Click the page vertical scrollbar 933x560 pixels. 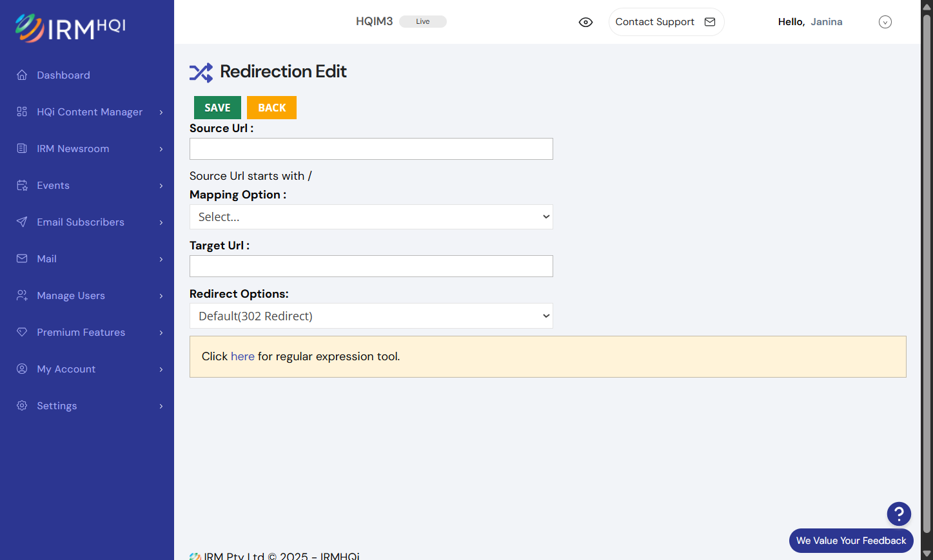coord(927,273)
